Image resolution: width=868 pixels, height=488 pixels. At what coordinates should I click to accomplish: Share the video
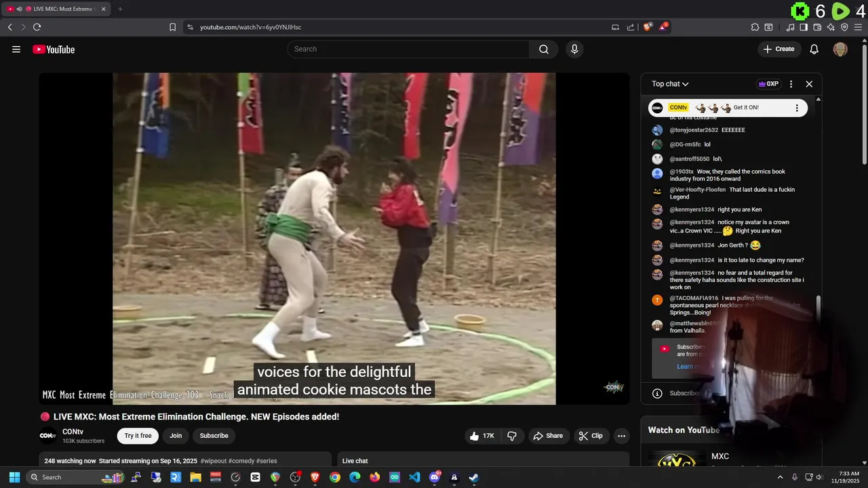[548, 436]
